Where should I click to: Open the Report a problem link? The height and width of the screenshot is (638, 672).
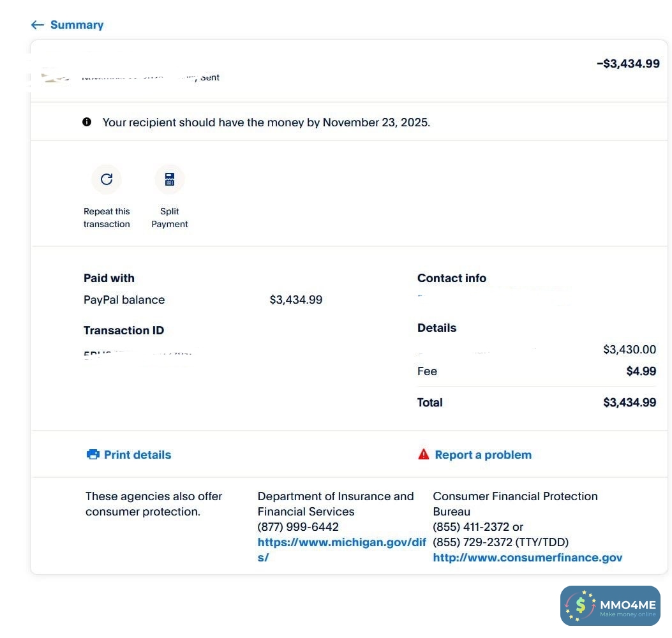(x=483, y=455)
